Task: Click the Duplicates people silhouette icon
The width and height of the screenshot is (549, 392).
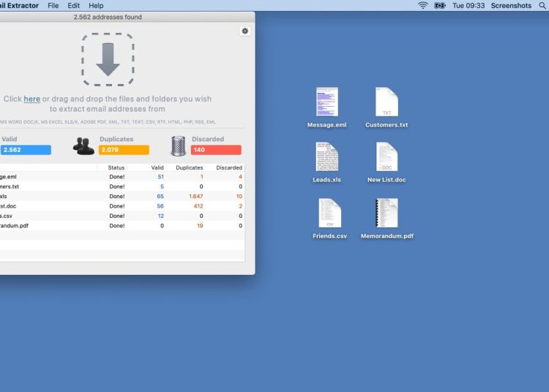Action: pyautogui.click(x=84, y=146)
